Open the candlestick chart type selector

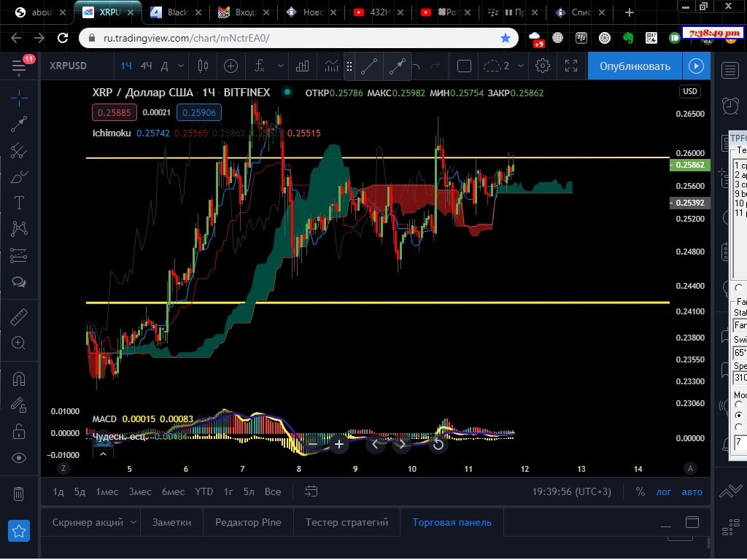(203, 66)
